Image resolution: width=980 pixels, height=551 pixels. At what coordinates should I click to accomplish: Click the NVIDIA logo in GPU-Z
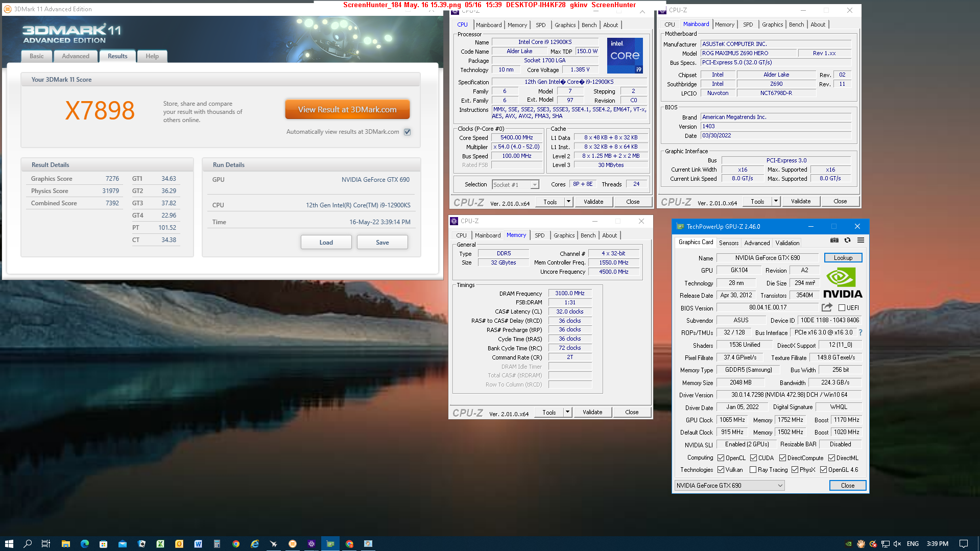pyautogui.click(x=843, y=283)
